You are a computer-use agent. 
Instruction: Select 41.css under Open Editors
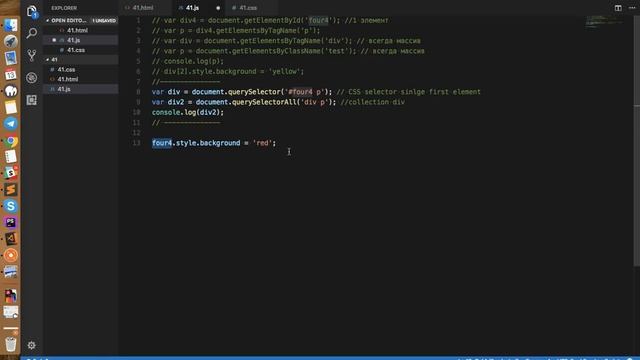coord(81,50)
